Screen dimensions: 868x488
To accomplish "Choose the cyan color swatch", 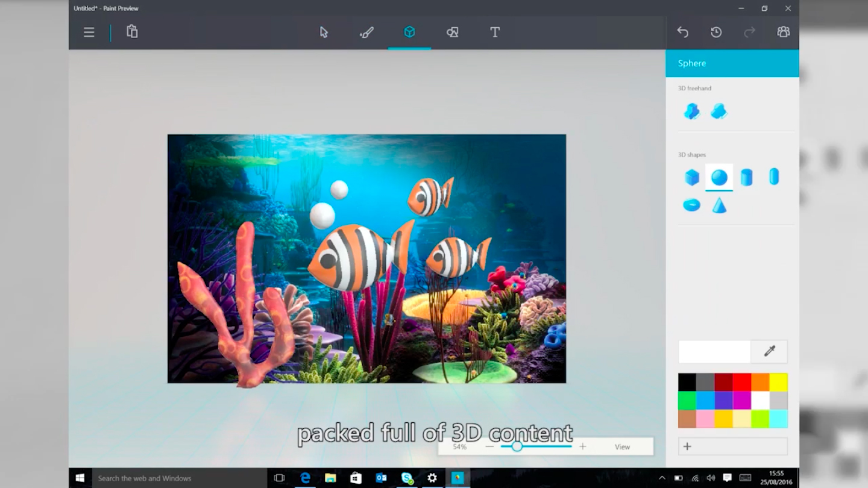I will (779, 419).
